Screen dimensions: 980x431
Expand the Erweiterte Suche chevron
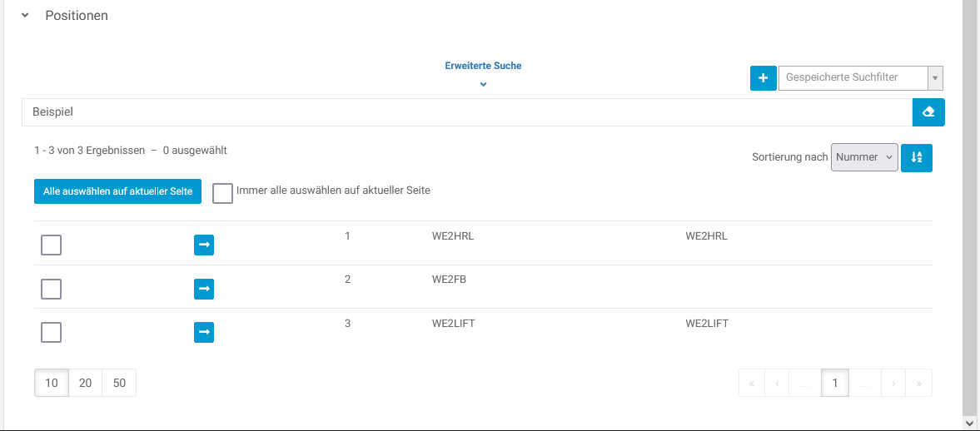point(483,84)
